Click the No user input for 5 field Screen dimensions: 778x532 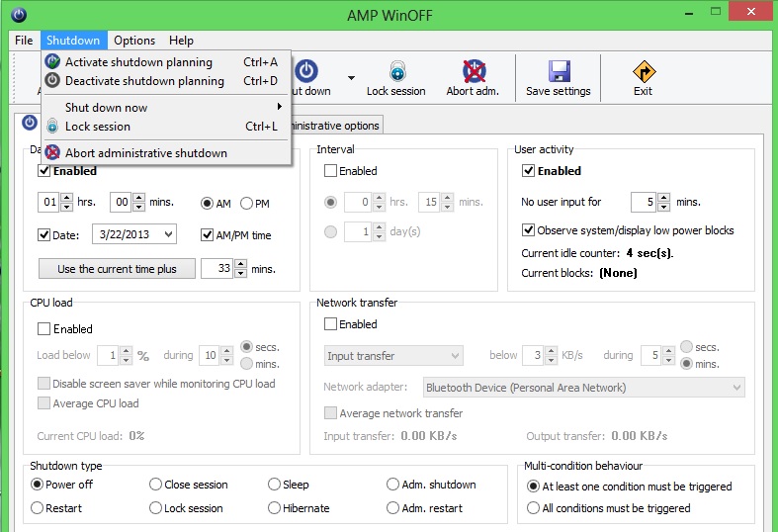(x=644, y=202)
